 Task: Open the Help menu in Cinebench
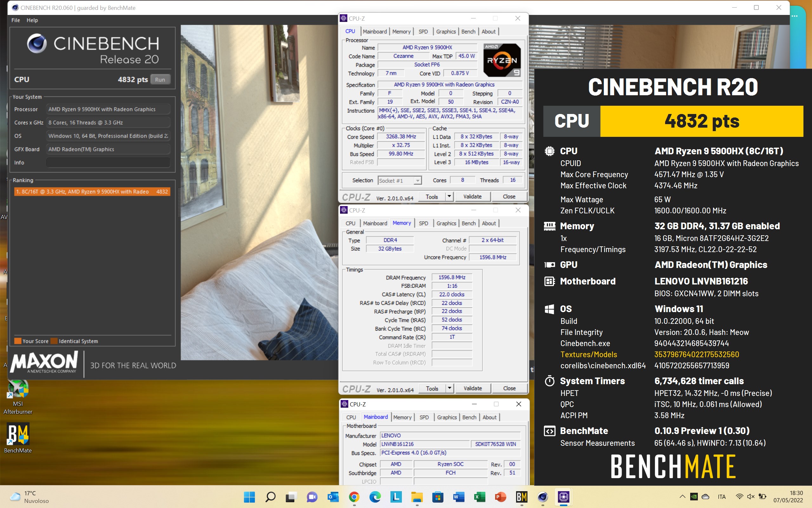[x=32, y=20]
